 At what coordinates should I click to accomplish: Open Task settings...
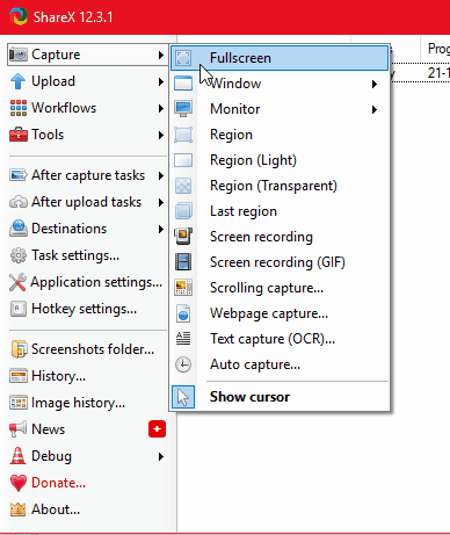(88, 255)
